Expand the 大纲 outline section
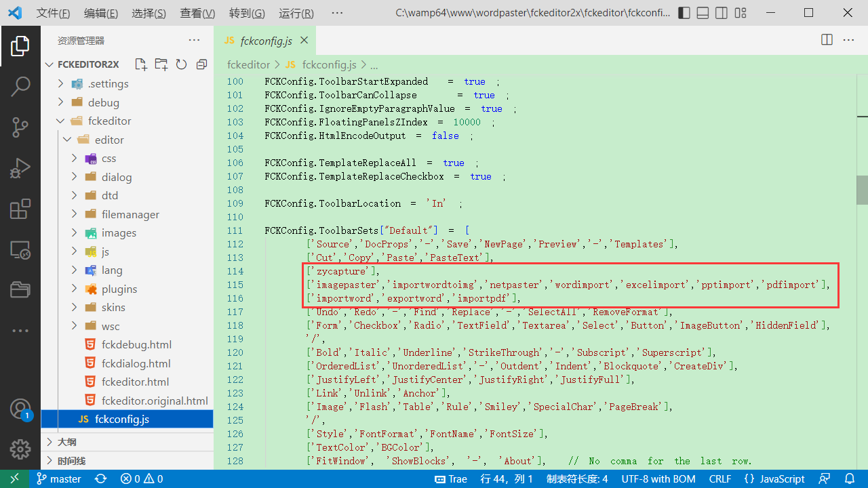The width and height of the screenshot is (868, 488). click(x=66, y=442)
